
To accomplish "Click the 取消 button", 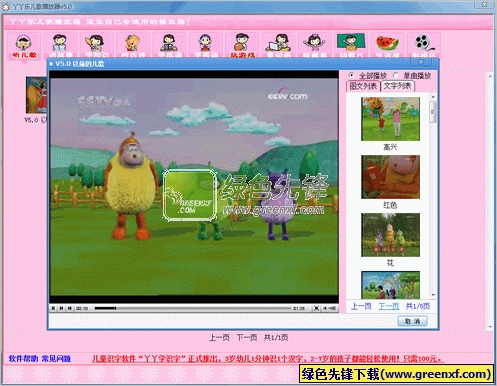I will coord(412,321).
